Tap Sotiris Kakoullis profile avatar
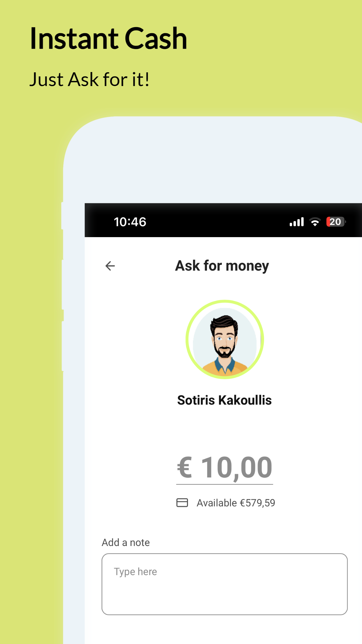 pos(225,339)
